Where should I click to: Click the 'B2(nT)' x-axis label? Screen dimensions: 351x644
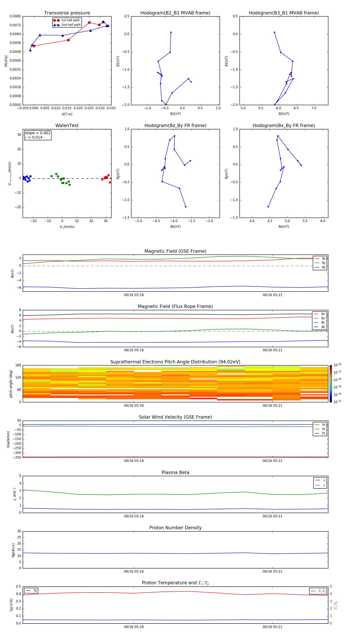(175, 114)
